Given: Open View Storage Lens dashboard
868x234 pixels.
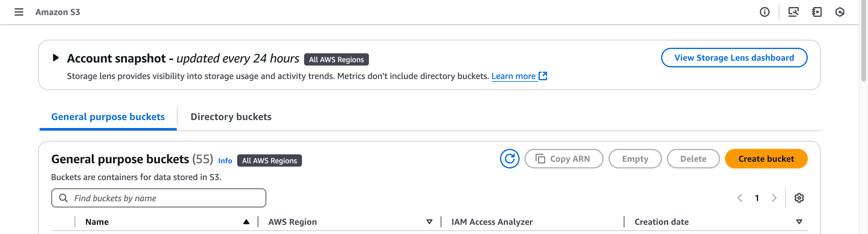Looking at the screenshot, I should 734,58.
